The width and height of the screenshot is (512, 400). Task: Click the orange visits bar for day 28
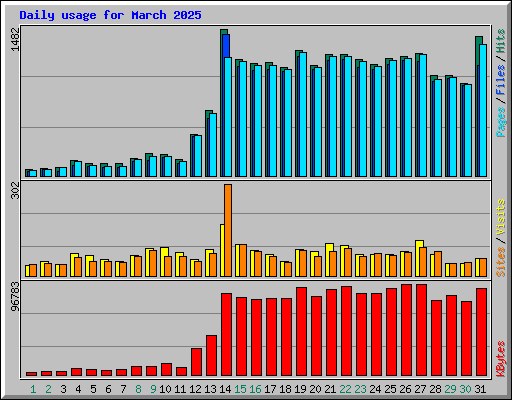(x=438, y=264)
